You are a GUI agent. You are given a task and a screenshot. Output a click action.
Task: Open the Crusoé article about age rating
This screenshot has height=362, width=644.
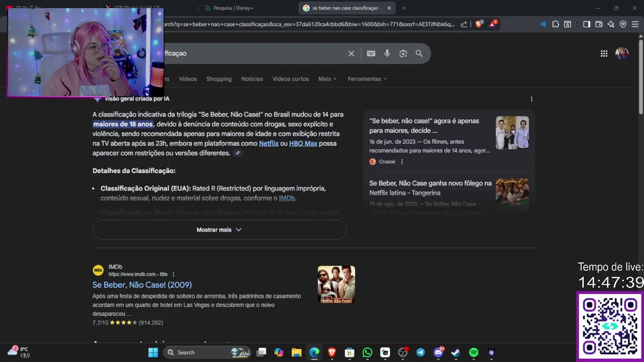point(424,126)
